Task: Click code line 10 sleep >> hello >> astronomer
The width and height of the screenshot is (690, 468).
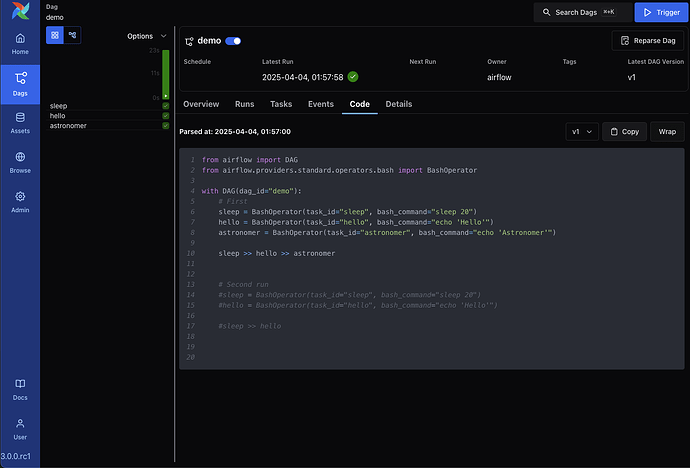Action: tap(277, 253)
